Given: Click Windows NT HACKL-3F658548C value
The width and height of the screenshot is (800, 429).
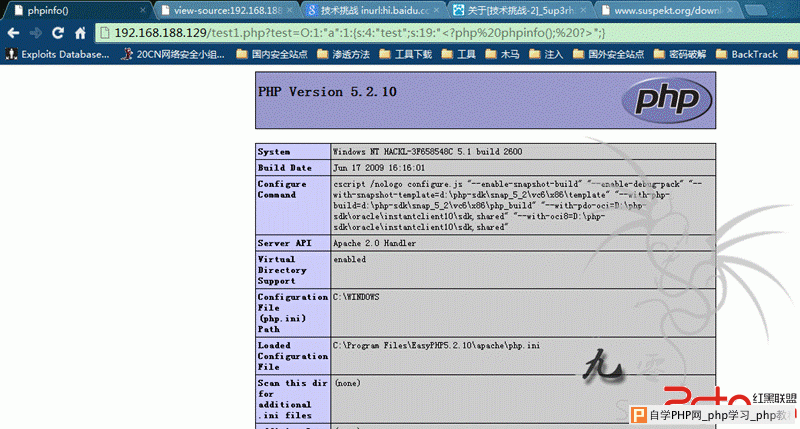Looking at the screenshot, I should [x=428, y=152].
